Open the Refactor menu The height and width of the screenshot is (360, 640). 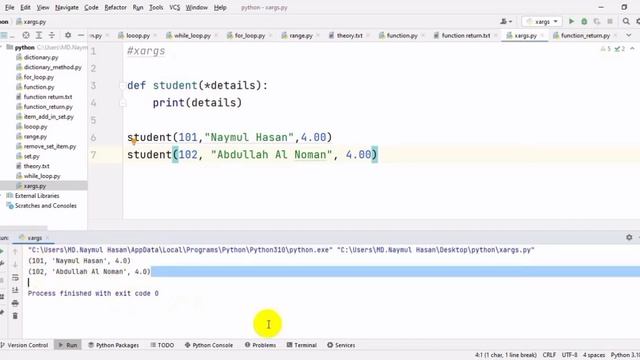pos(116,7)
